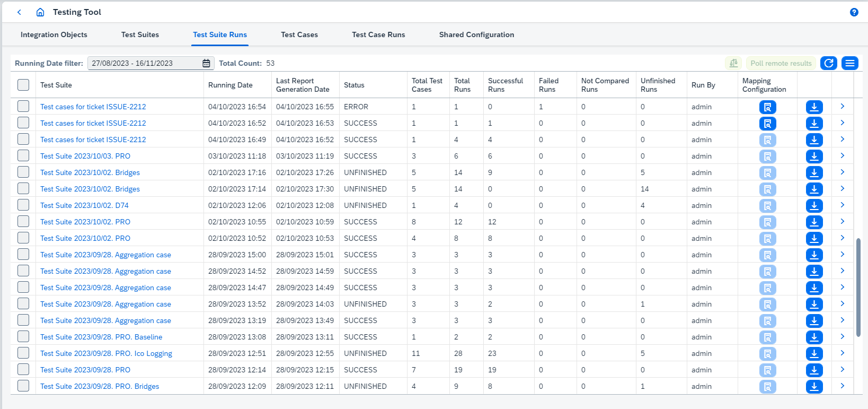
Task: Select checkbox for 03/10/2023 11:18 PRO run
Action: click(x=23, y=156)
